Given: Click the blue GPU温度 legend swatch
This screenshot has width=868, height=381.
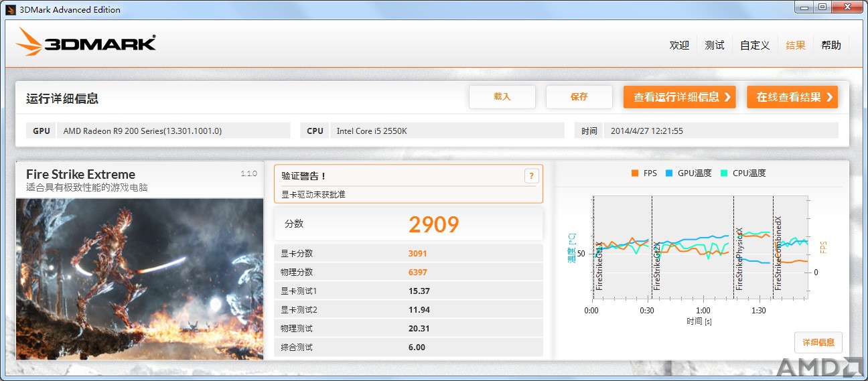Looking at the screenshot, I should pos(669,173).
